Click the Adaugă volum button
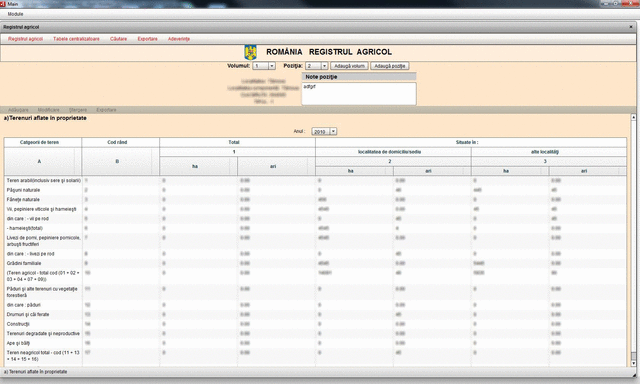Viewport: 640px width, 384px height. click(349, 66)
